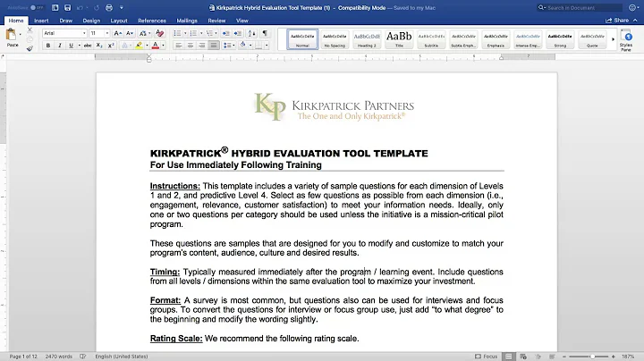Viewport: 644px width, 361px height.
Task: Switch to the Review tab
Action: tap(216, 21)
